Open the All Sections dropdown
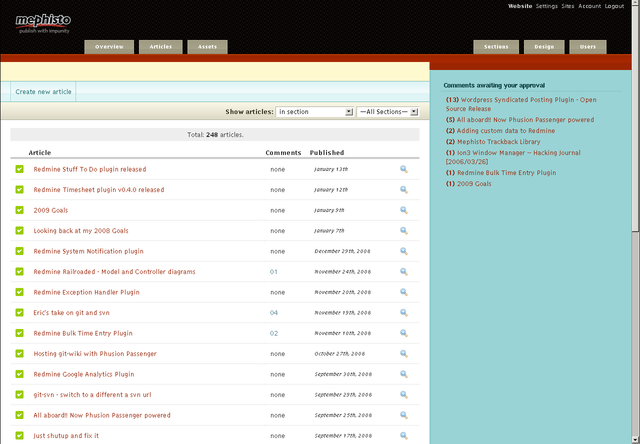The width and height of the screenshot is (640, 444). (x=388, y=112)
